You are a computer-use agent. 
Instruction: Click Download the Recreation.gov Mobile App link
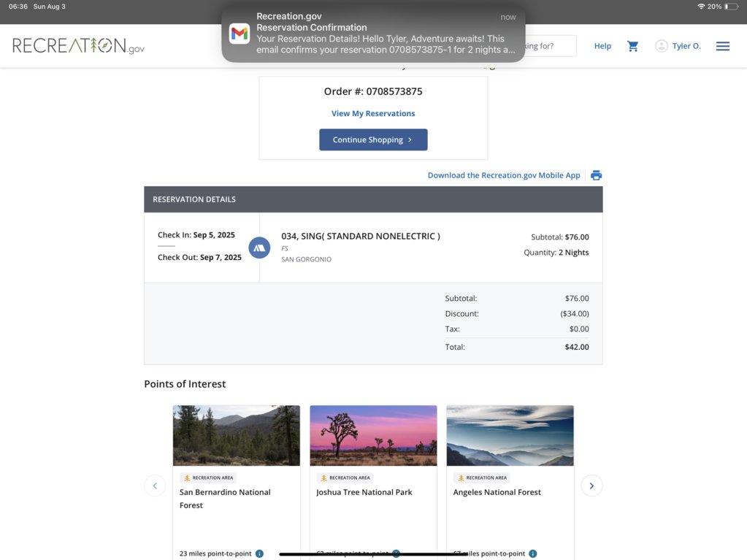tap(504, 175)
